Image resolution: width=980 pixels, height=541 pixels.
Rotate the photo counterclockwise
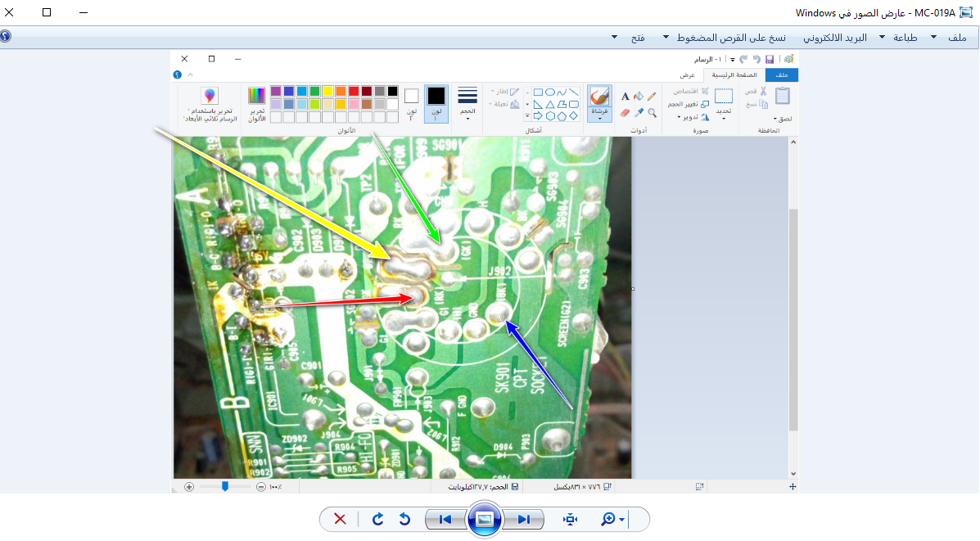pos(404,519)
